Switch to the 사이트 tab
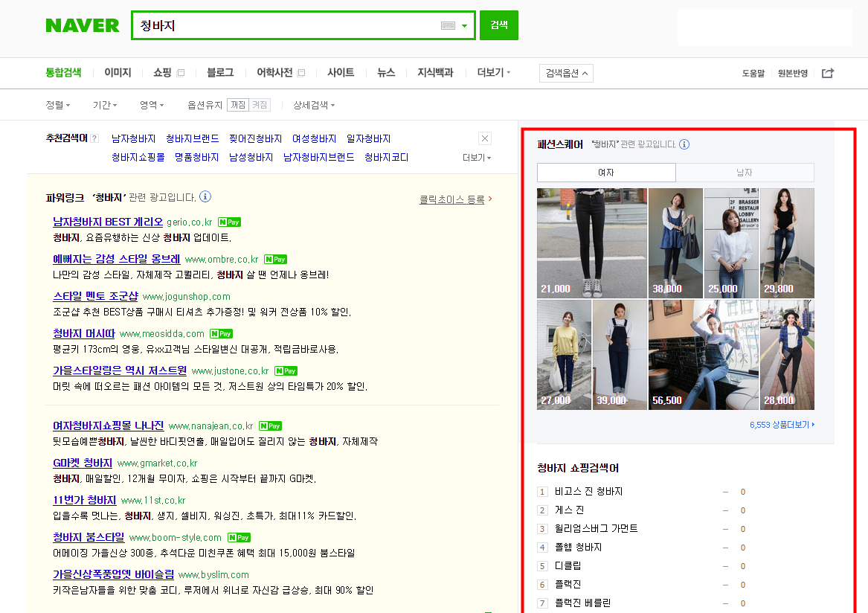The image size is (868, 613). (341, 73)
